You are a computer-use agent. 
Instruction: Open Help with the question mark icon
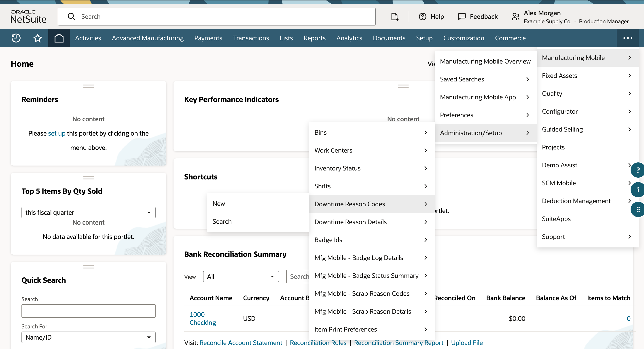pos(422,17)
